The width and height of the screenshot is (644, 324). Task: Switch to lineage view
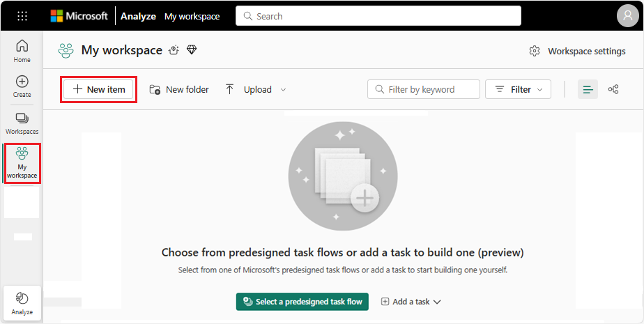point(613,89)
